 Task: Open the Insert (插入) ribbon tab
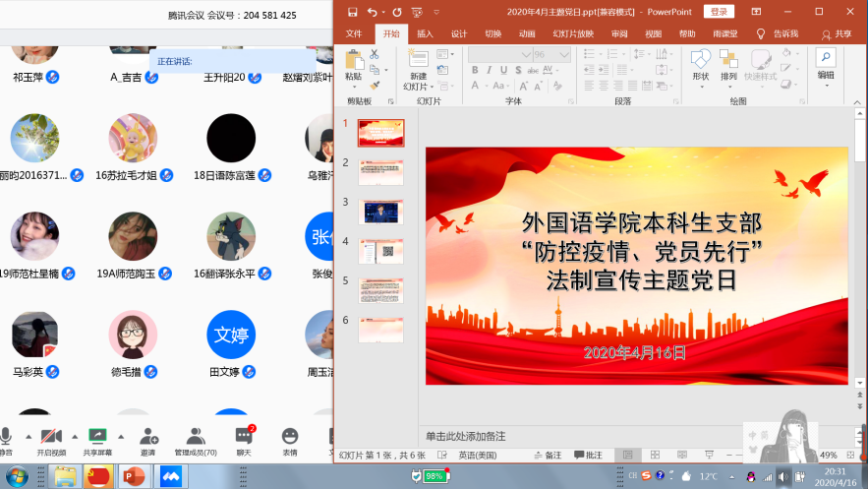[x=425, y=33]
